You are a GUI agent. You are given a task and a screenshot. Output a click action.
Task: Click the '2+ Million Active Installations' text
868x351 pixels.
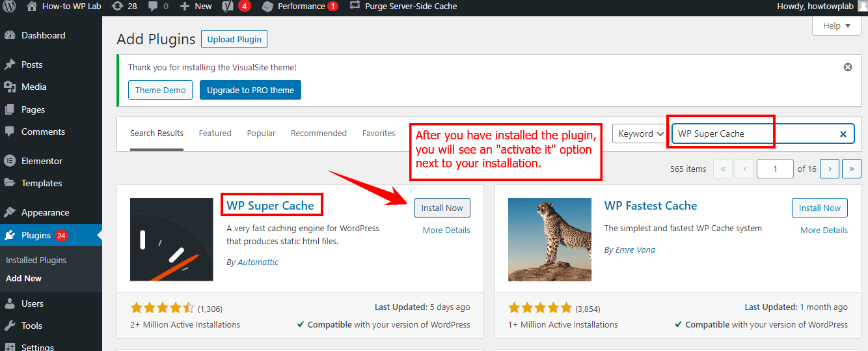(185, 324)
